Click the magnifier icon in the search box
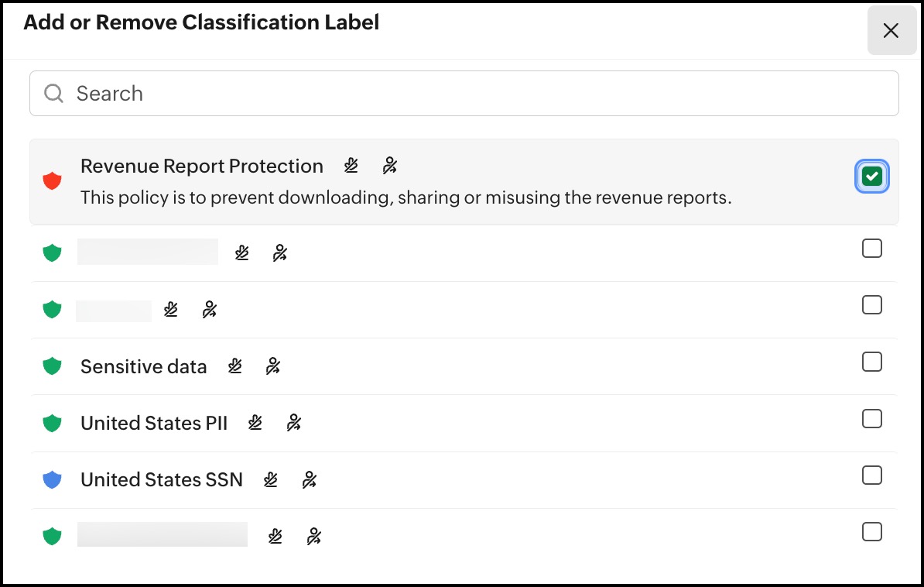The height and width of the screenshot is (587, 924). [x=53, y=93]
